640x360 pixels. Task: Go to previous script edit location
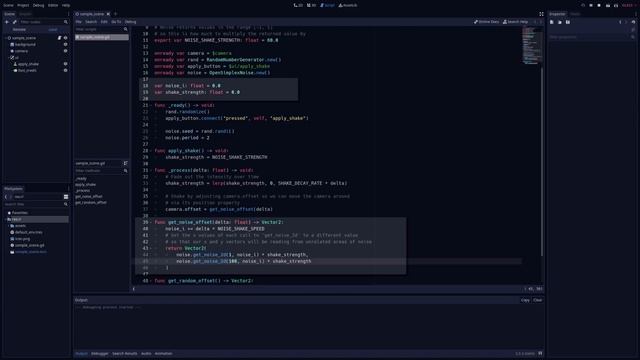(x=535, y=22)
